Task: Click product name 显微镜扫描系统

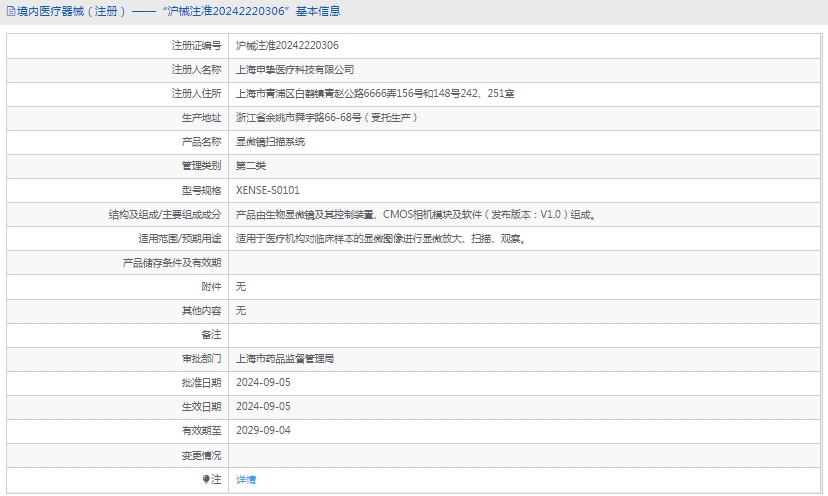Action: pos(270,142)
